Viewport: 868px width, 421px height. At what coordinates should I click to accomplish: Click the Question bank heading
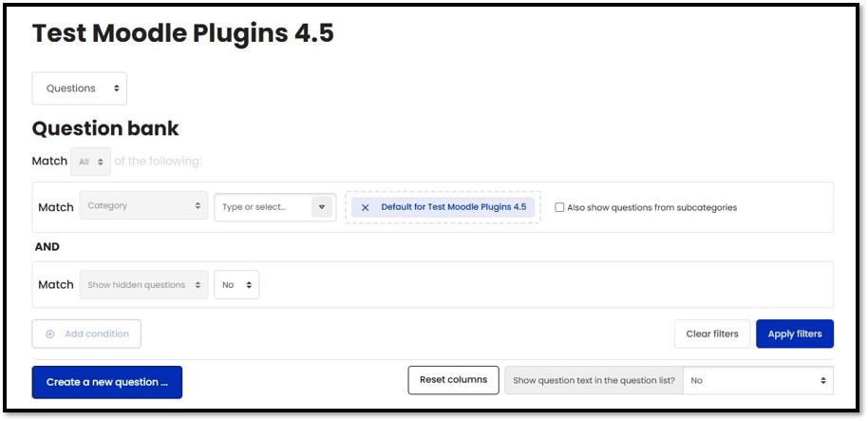pyautogui.click(x=105, y=128)
